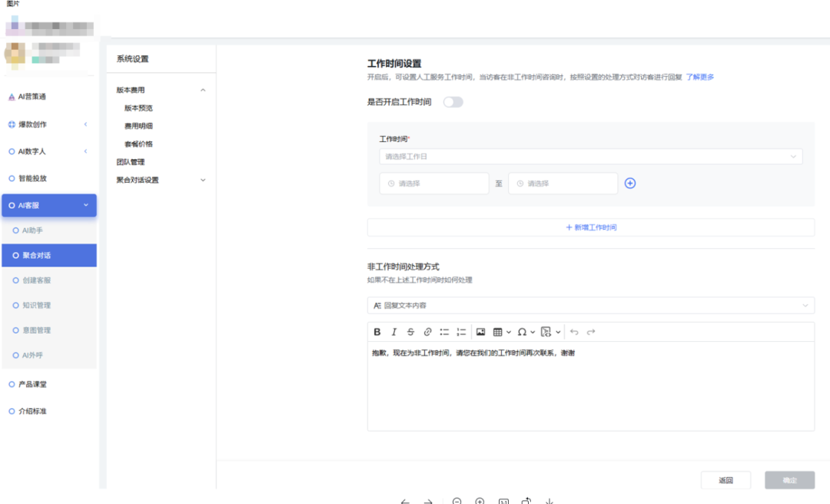This screenshot has width=830, height=504.
Task: Apply italic formatting in the editor
Action: coord(394,332)
